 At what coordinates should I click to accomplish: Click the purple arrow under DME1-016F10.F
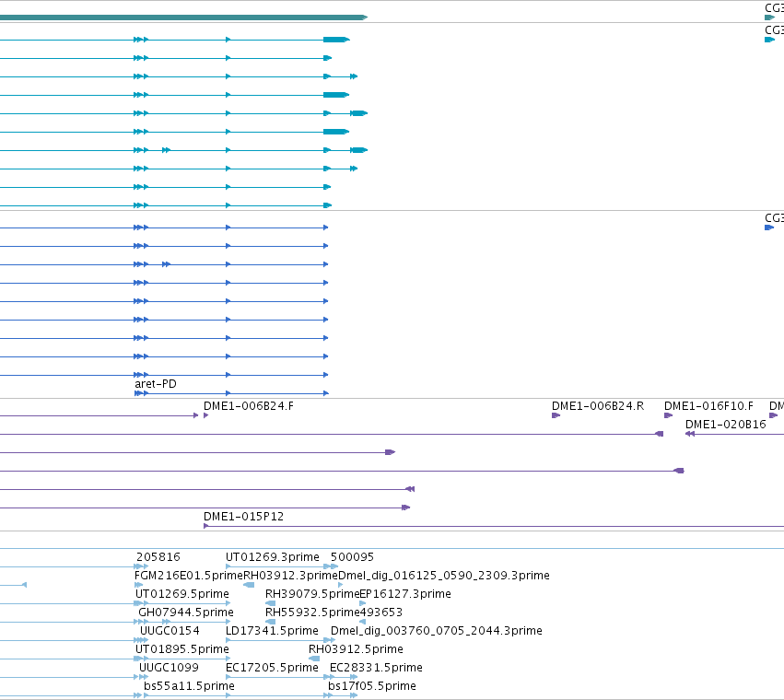668,415
